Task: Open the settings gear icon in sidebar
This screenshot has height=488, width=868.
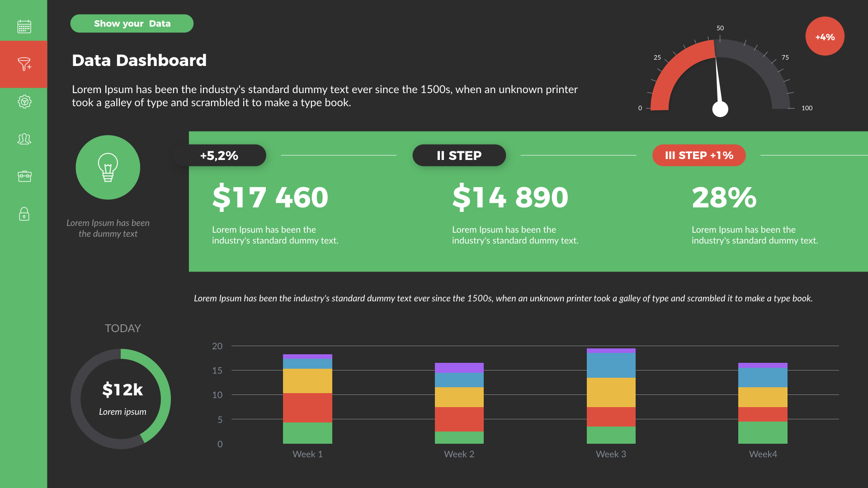Action: coord(24,101)
